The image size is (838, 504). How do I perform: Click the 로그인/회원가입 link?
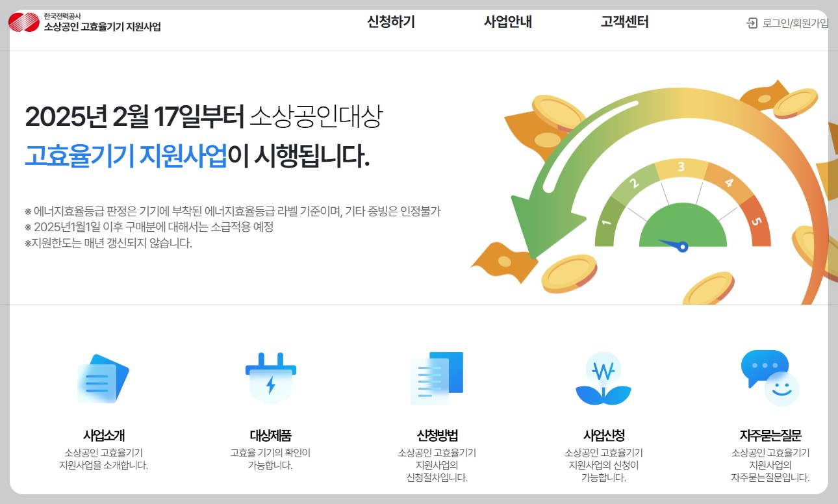796,23
